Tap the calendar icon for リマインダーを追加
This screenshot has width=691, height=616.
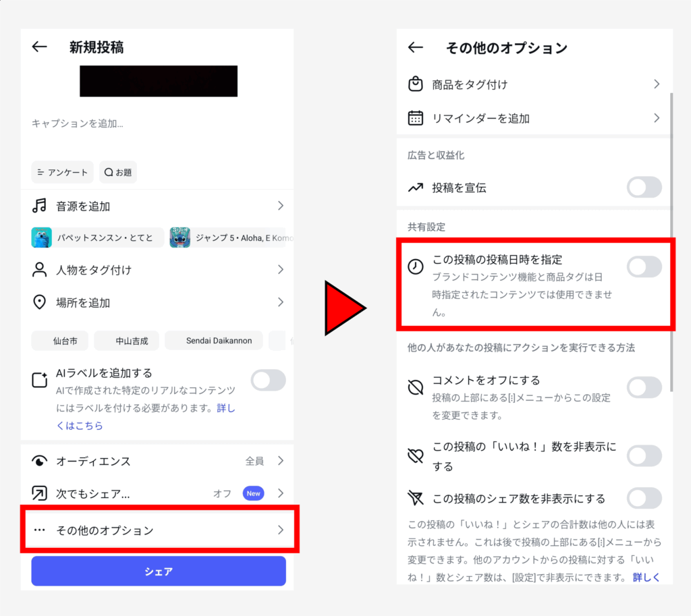coord(415,118)
